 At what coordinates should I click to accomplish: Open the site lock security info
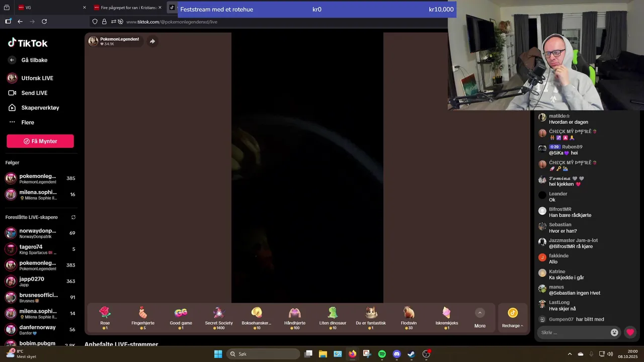(104, 22)
